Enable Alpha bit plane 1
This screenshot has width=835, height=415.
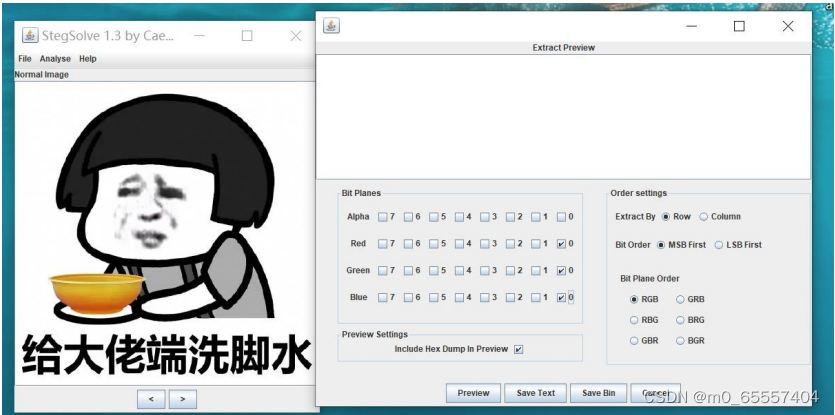[x=536, y=217]
